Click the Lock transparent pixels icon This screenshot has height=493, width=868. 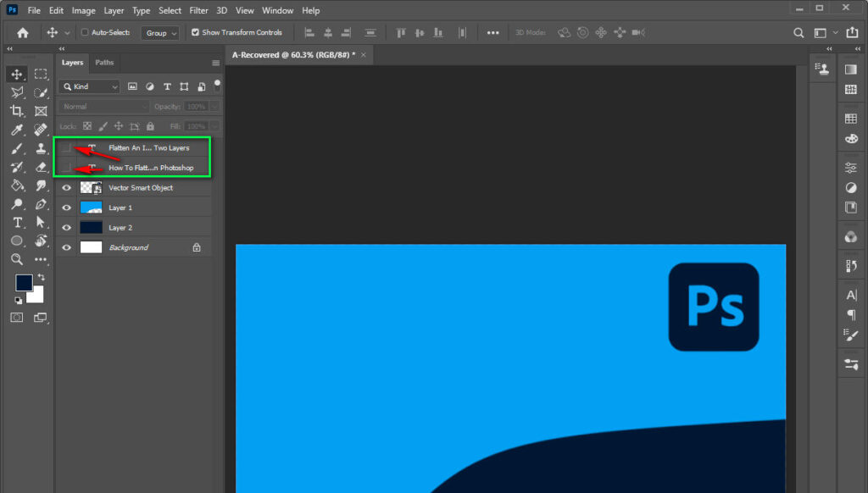pos(87,125)
